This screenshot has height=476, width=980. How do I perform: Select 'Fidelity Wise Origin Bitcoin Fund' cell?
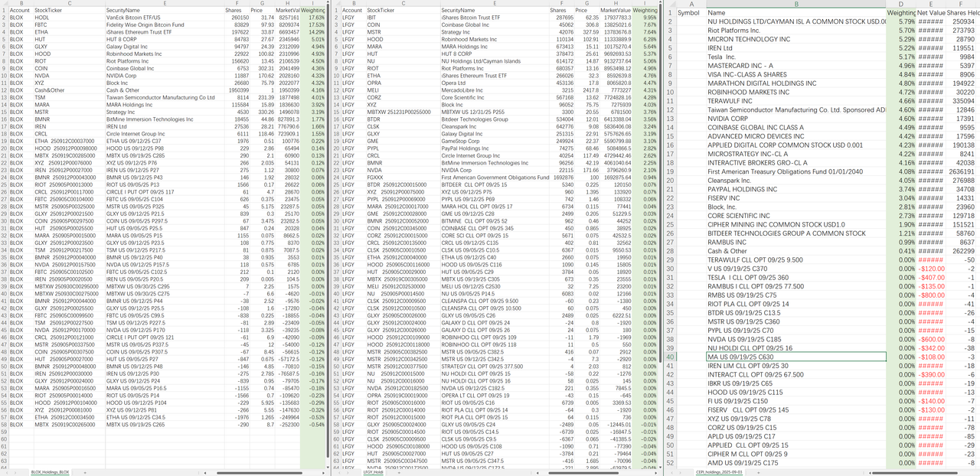pos(166,24)
